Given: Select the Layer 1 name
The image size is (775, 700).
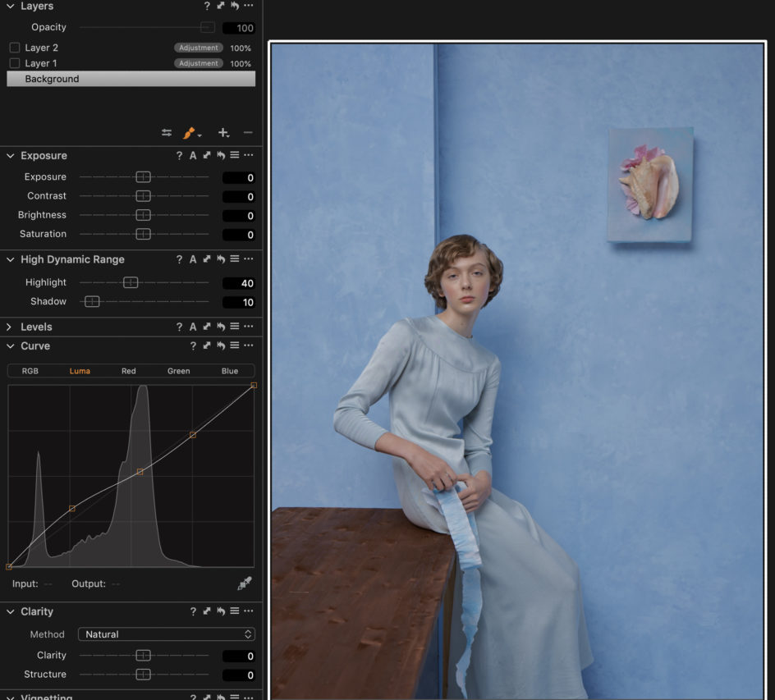Looking at the screenshot, I should coord(41,63).
